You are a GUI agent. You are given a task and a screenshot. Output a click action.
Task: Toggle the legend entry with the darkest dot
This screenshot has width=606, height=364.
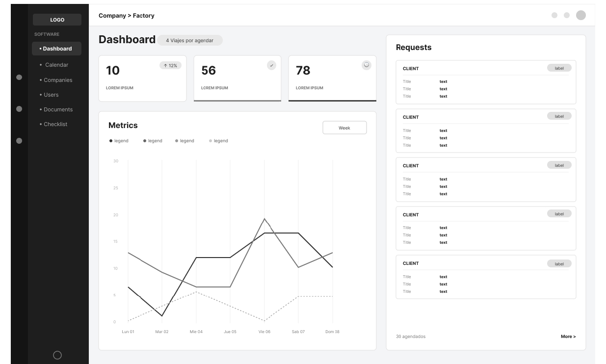point(119,141)
